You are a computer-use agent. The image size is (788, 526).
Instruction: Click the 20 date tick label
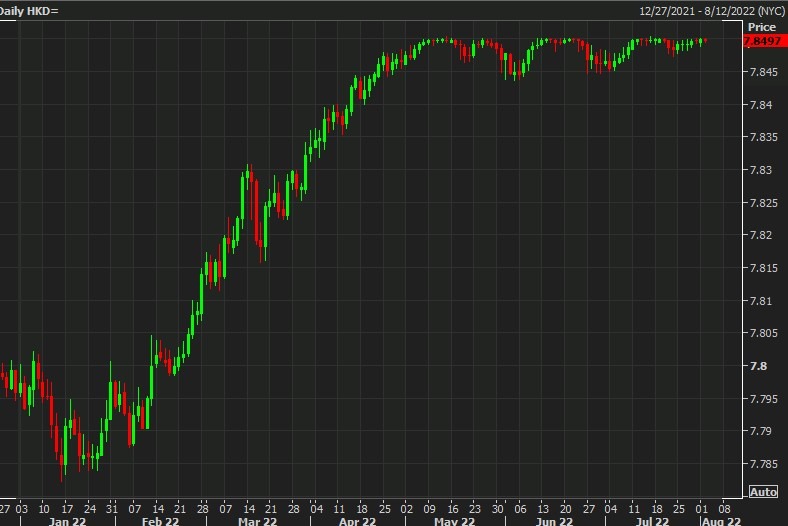[565, 509]
